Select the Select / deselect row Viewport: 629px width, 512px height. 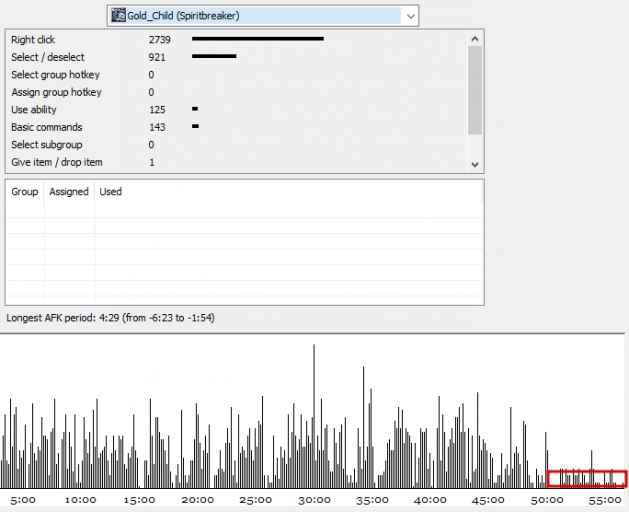pos(236,57)
